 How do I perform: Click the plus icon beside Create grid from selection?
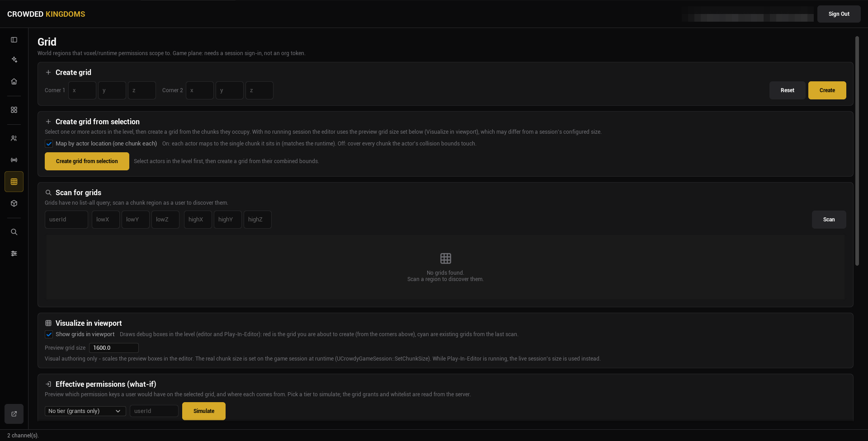pyautogui.click(x=48, y=122)
